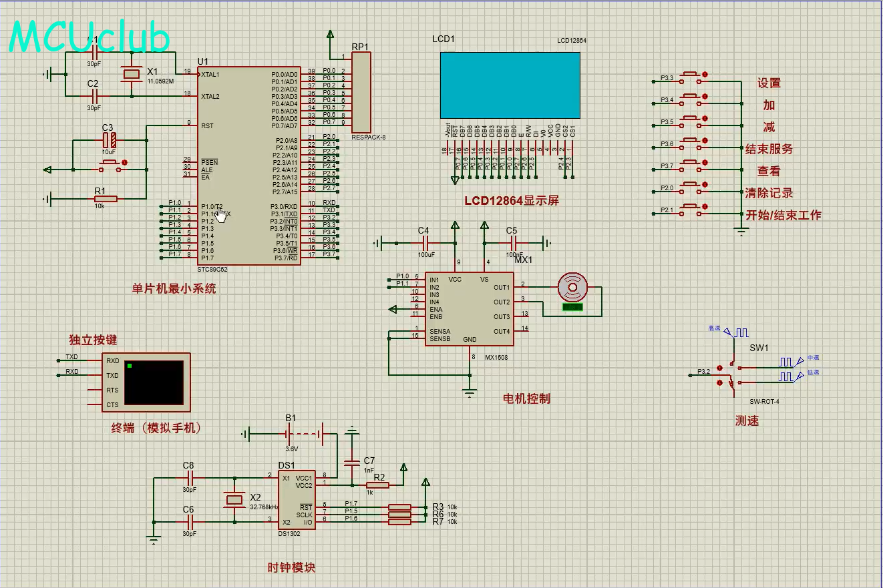Viewport: 883px width, 588px height.
Task: Select the RP1 RESPACK-8 resistor pack
Action: [360, 92]
